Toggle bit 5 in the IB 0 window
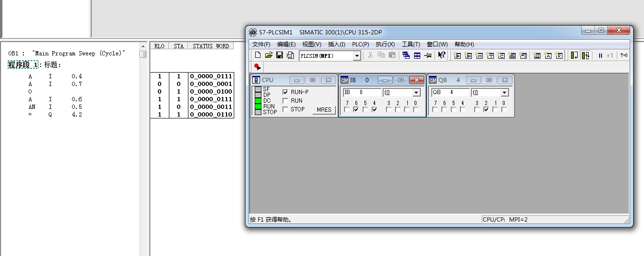644x256 pixels. [x=365, y=110]
